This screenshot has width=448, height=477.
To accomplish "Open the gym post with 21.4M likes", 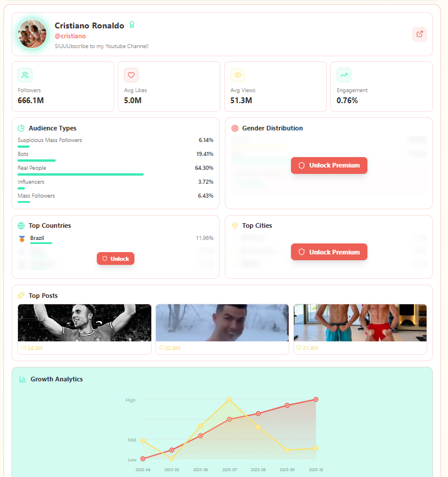I will pyautogui.click(x=360, y=329).
